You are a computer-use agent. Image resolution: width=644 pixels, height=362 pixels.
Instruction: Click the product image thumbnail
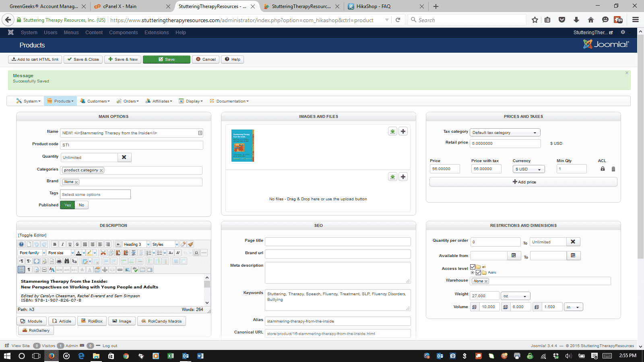243,146
